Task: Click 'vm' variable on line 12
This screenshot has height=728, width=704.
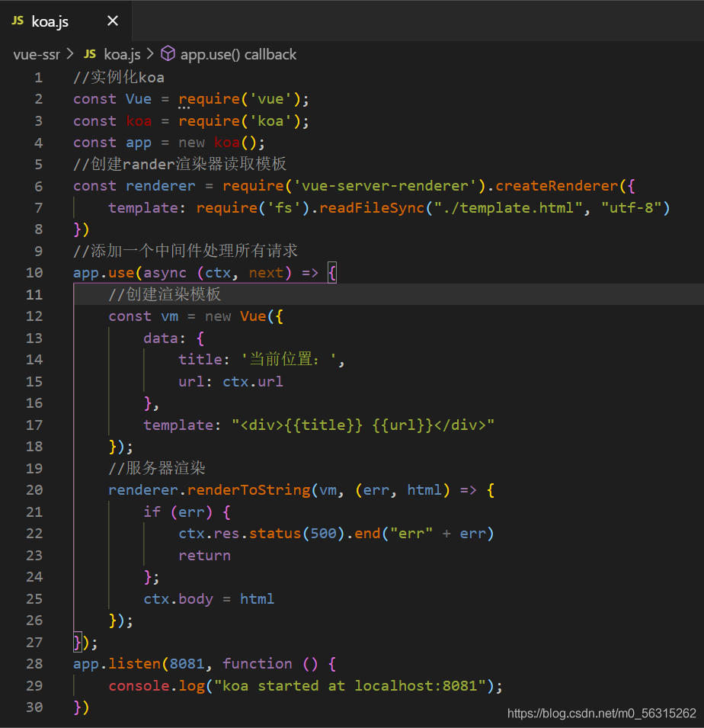Action: point(169,316)
